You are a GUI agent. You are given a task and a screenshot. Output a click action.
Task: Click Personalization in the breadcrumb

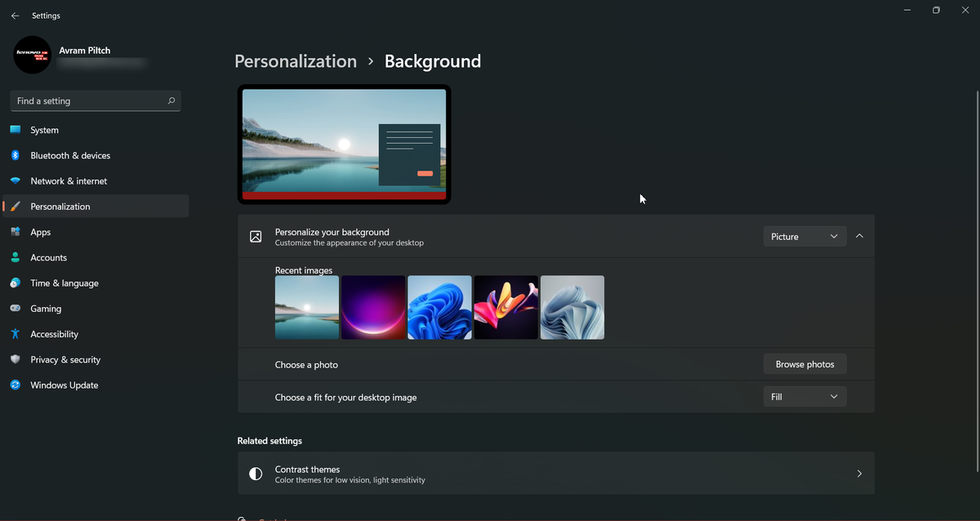296,60
